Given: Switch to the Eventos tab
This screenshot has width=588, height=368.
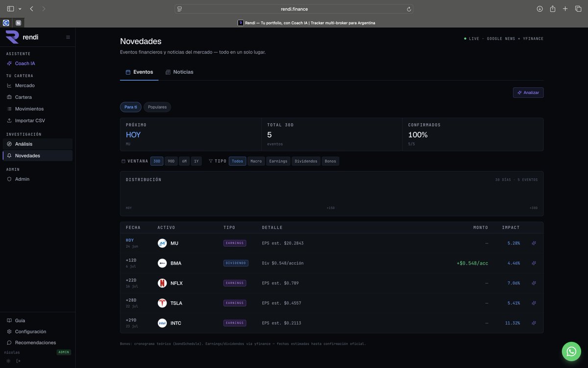Looking at the screenshot, I should click(139, 72).
